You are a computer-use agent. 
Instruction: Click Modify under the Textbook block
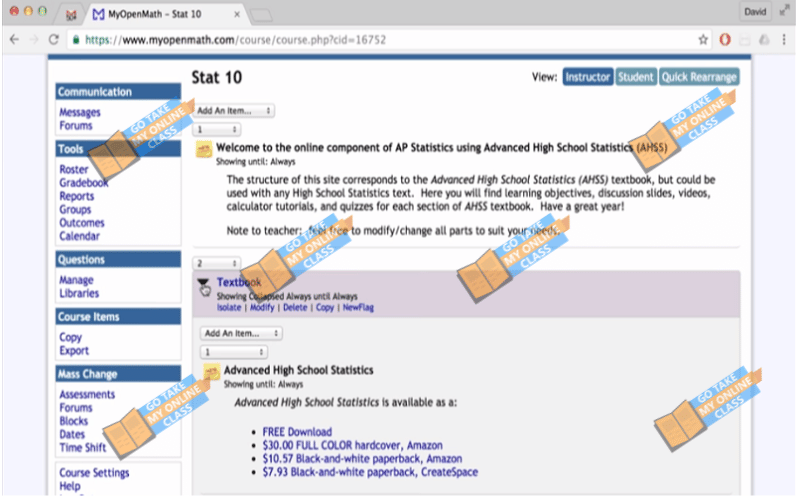click(x=261, y=308)
